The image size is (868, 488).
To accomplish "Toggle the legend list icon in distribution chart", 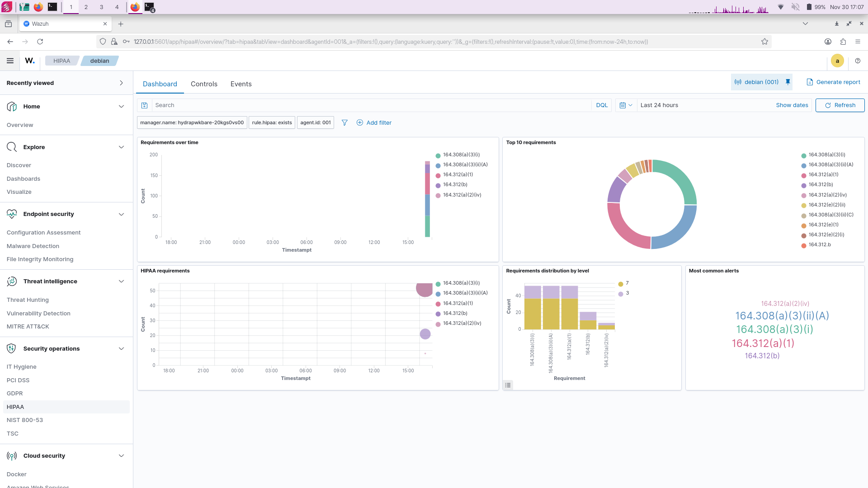I will coord(508,385).
